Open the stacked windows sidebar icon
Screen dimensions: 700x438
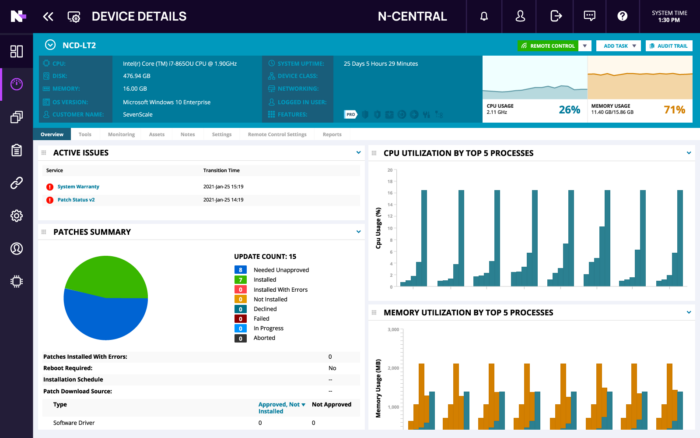[17, 117]
